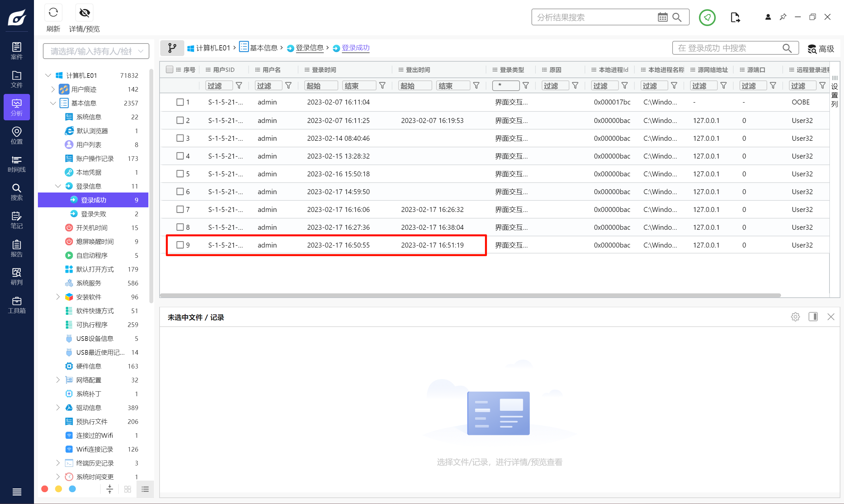Click the 计算机.E01 breadcrumb link
This screenshot has width=844, height=504.
tap(209, 48)
